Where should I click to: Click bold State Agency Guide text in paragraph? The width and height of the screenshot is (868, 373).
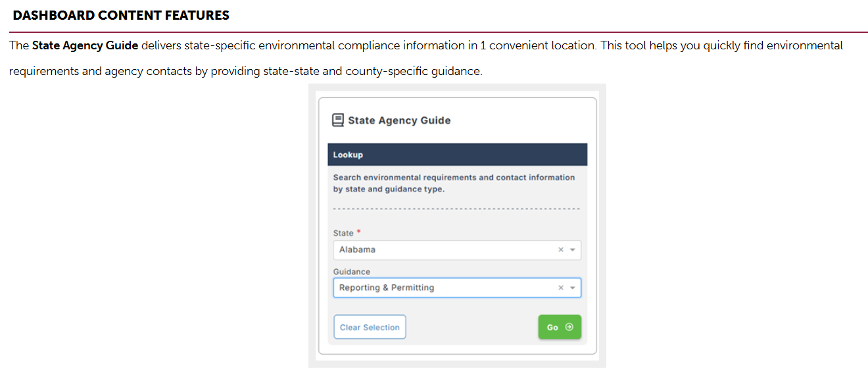click(x=85, y=45)
